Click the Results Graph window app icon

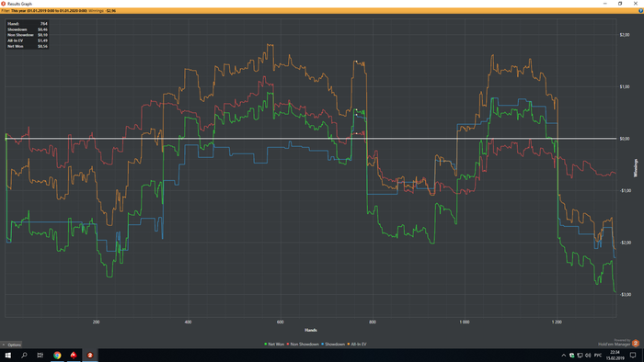click(x=4, y=4)
